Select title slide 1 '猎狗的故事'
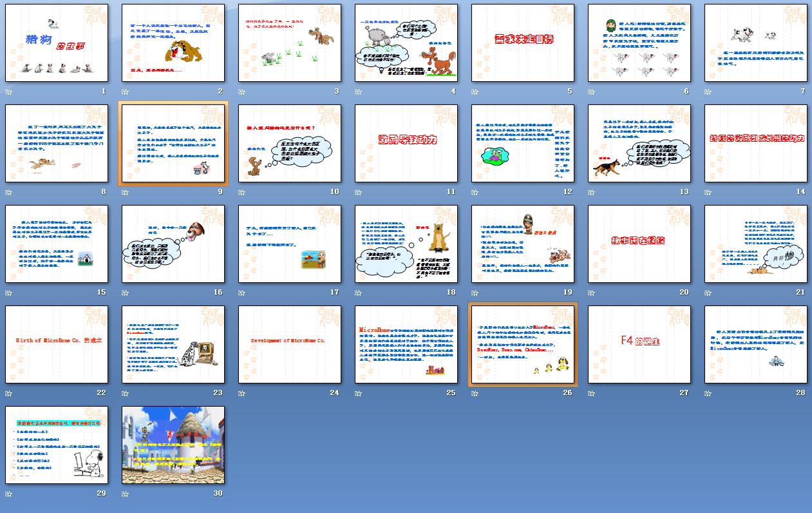This screenshot has height=513, width=812. click(x=57, y=43)
